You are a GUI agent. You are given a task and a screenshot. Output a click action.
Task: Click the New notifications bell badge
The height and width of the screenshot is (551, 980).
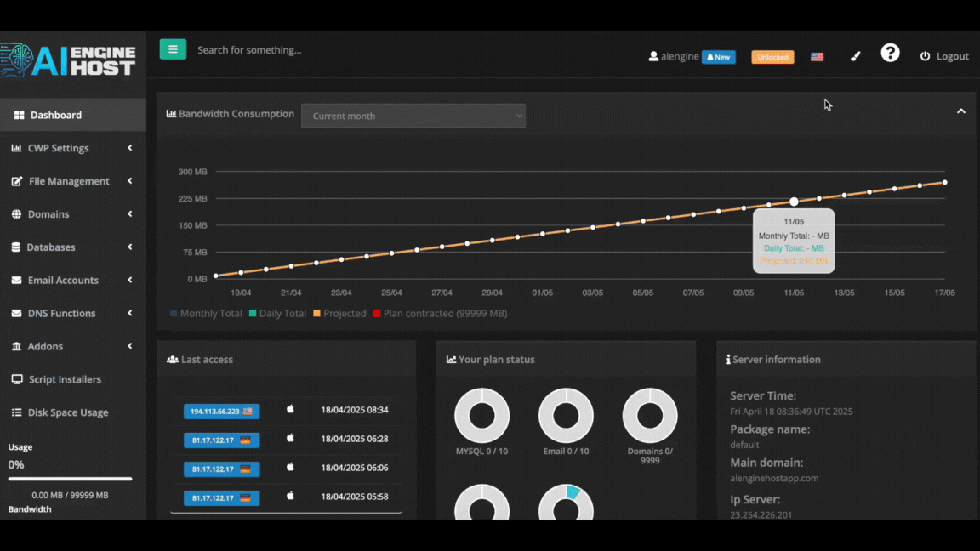pos(718,57)
